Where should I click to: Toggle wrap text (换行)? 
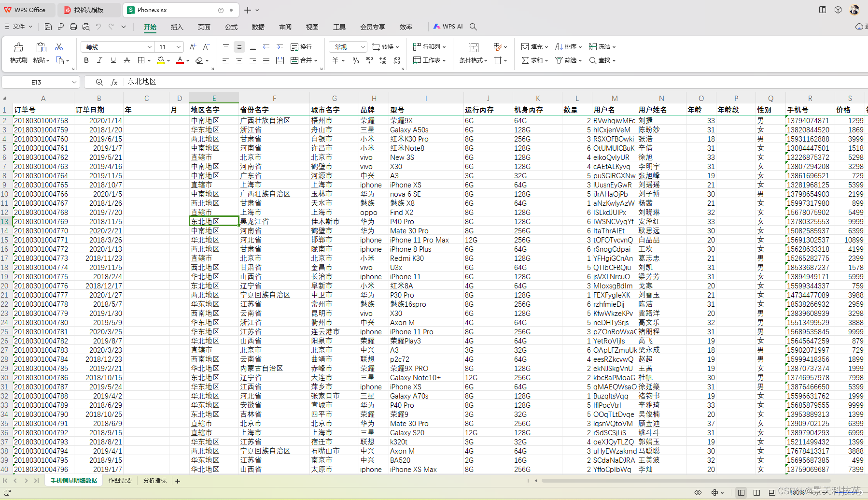[x=301, y=47]
